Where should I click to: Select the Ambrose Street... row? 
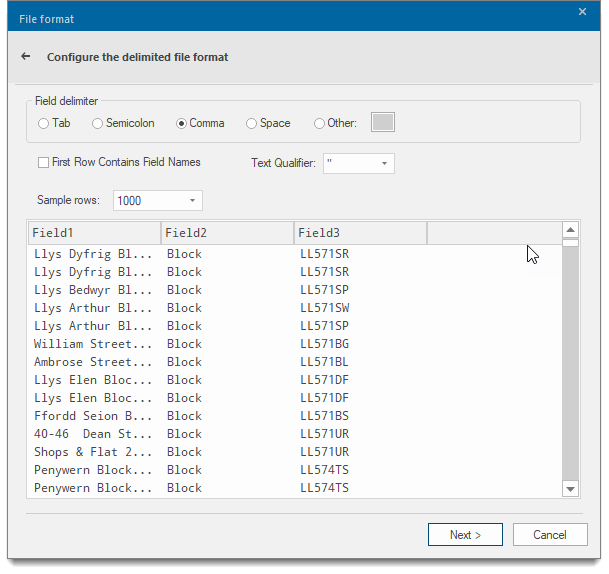[295, 362]
